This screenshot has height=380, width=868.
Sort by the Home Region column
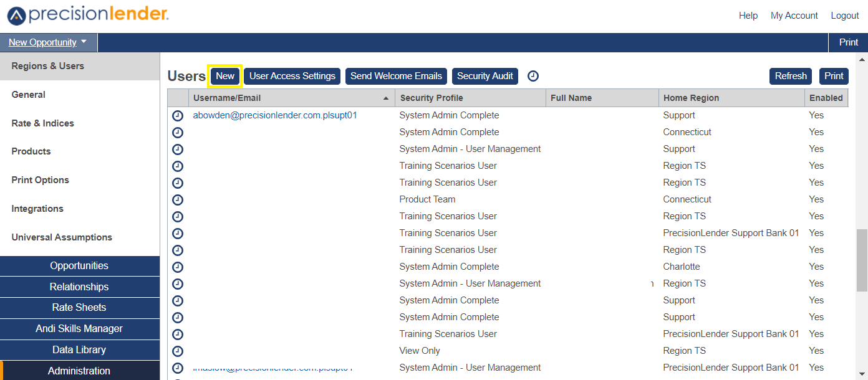[x=731, y=98]
